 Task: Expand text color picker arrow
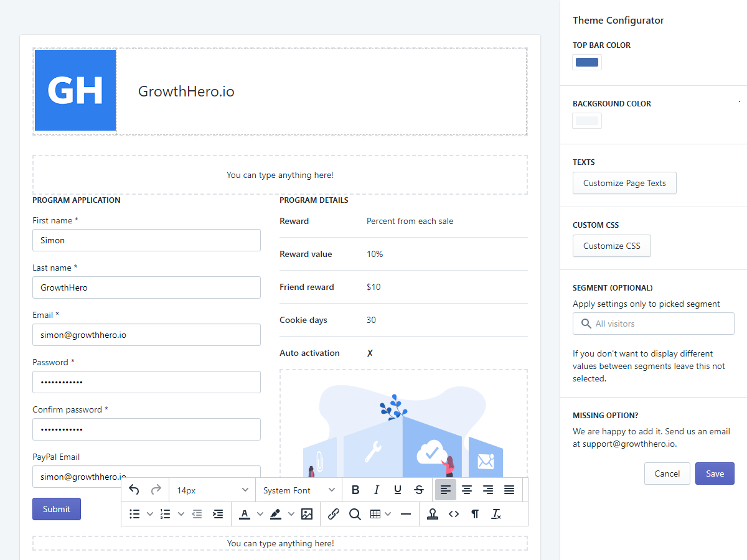(260, 514)
